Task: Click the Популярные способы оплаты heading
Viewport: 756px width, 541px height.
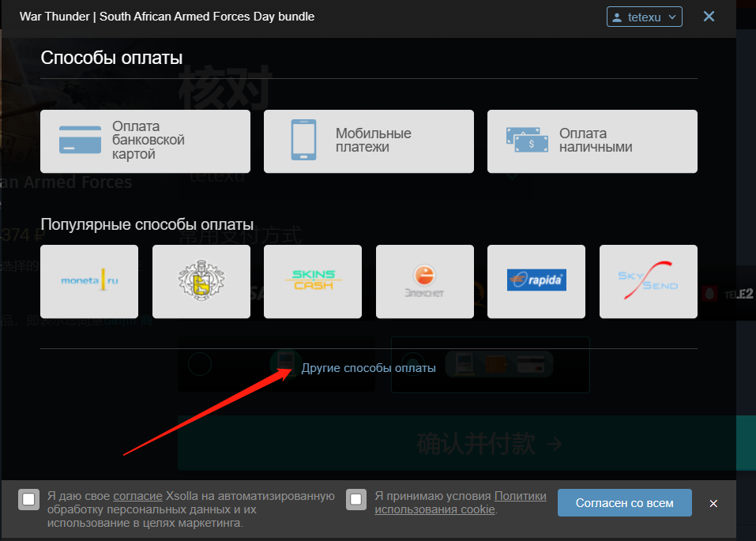Action: [x=147, y=225]
